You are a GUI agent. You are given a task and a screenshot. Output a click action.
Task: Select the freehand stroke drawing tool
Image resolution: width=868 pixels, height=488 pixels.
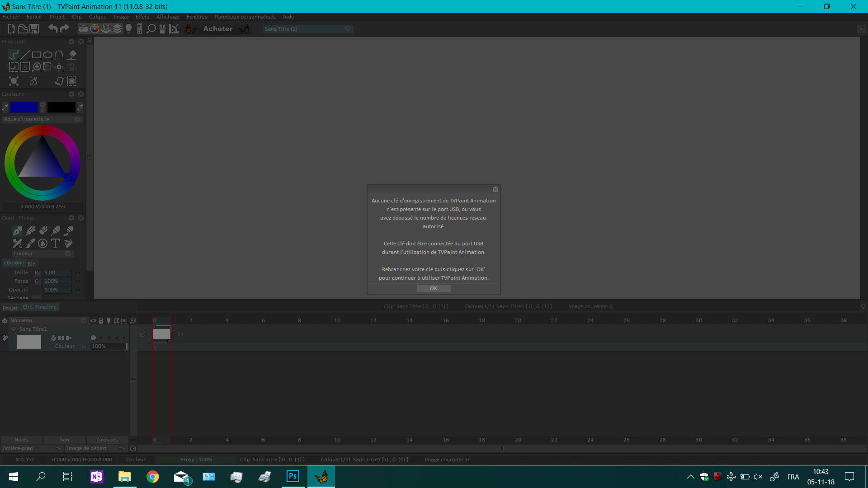(x=14, y=55)
